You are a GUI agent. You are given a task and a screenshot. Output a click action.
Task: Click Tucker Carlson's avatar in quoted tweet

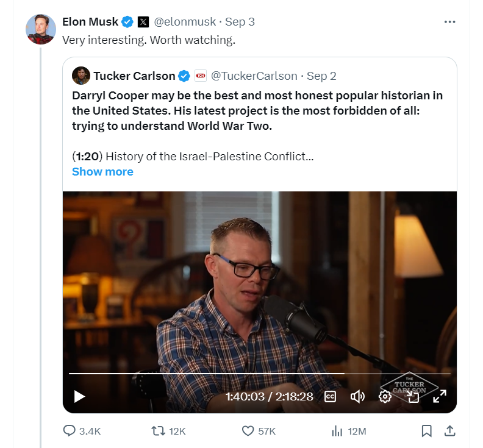pos(81,76)
